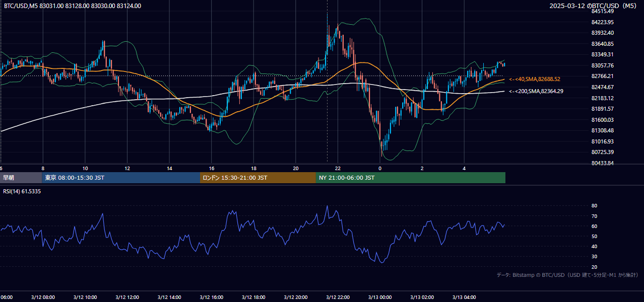Click the Bitstamp data source note
The width and height of the screenshot is (644, 302).
[568, 275]
